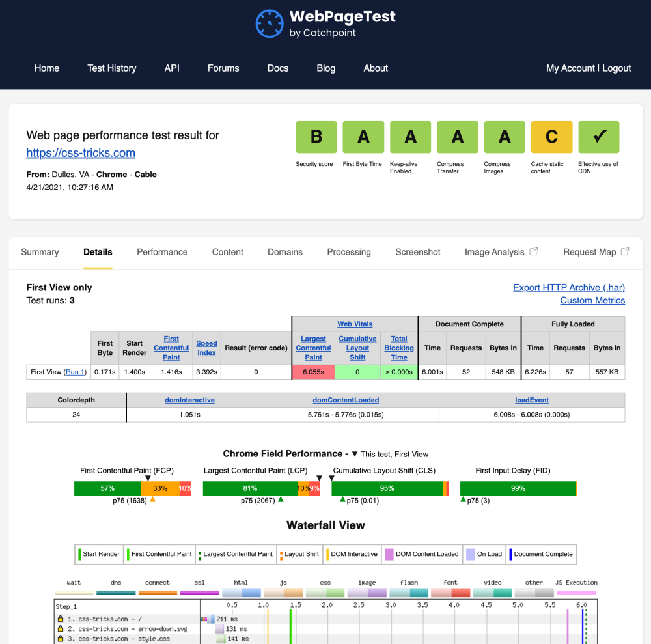The width and height of the screenshot is (651, 644).
Task: Follow the https://css-tricks.com link
Action: point(81,153)
